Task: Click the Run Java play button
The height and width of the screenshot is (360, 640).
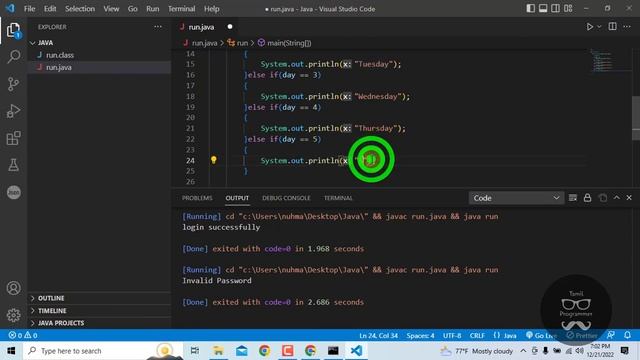Action: (589, 27)
